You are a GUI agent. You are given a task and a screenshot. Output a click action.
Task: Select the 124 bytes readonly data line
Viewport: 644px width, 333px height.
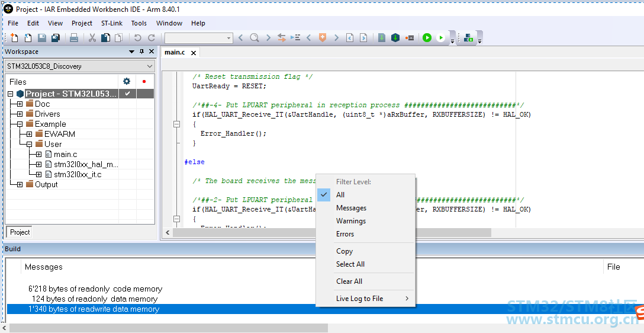coord(95,299)
